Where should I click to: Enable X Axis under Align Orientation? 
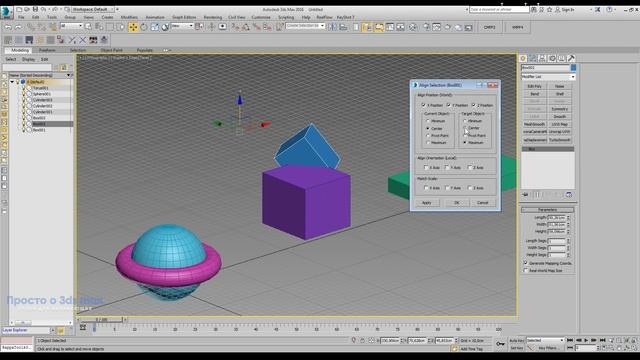pos(426,167)
